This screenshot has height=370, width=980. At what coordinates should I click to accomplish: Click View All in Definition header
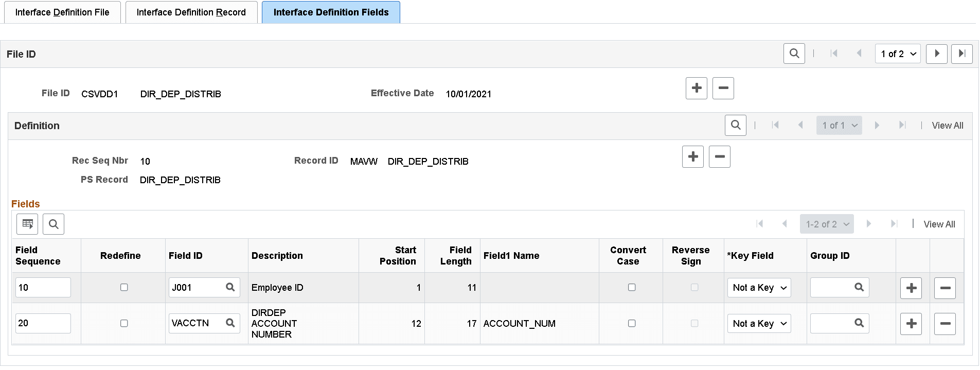pos(947,126)
